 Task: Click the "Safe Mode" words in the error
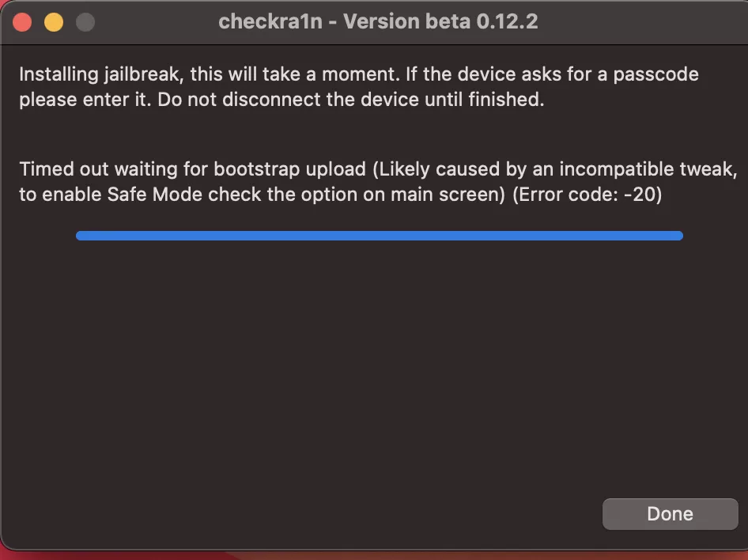pyautogui.click(x=145, y=195)
